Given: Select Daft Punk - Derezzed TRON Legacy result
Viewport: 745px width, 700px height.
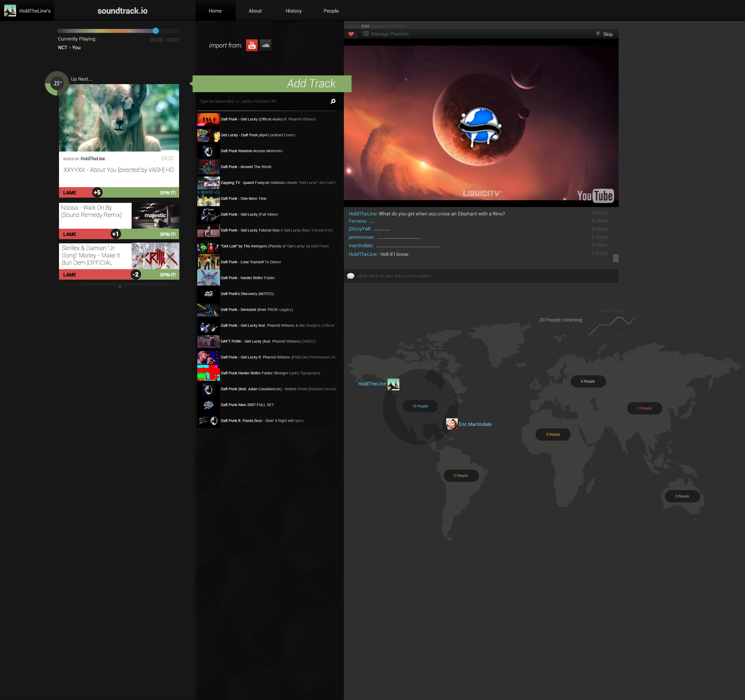Looking at the screenshot, I should coord(266,310).
